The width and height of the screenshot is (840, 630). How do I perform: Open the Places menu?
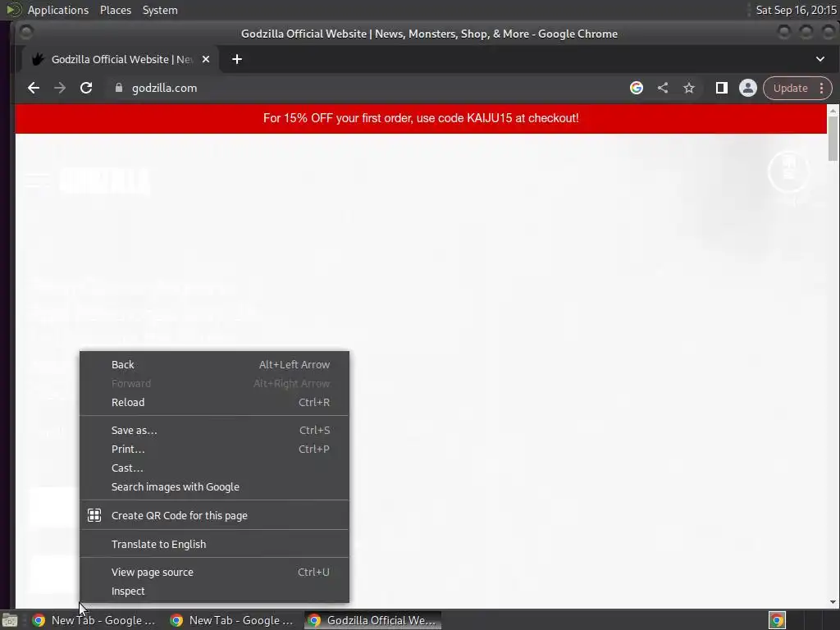(x=116, y=10)
